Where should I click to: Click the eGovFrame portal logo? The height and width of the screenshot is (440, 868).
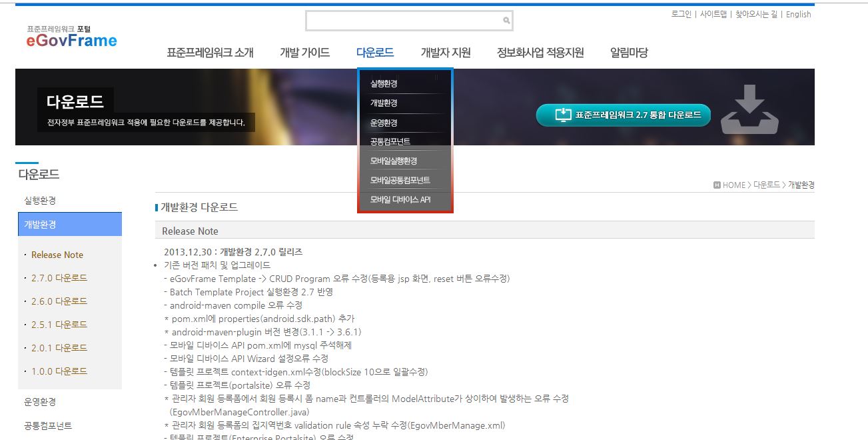click(x=71, y=38)
